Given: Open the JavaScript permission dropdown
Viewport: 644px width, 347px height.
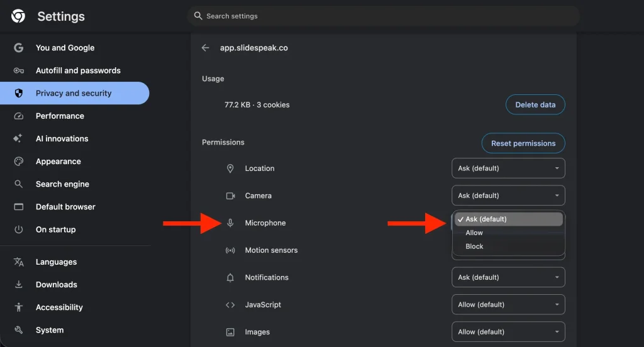Looking at the screenshot, I should [x=508, y=305].
